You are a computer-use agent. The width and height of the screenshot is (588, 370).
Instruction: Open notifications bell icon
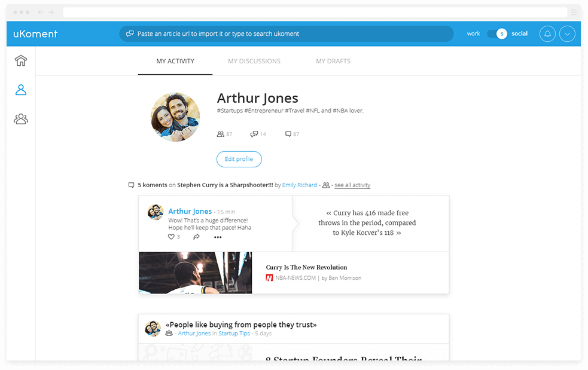547,34
